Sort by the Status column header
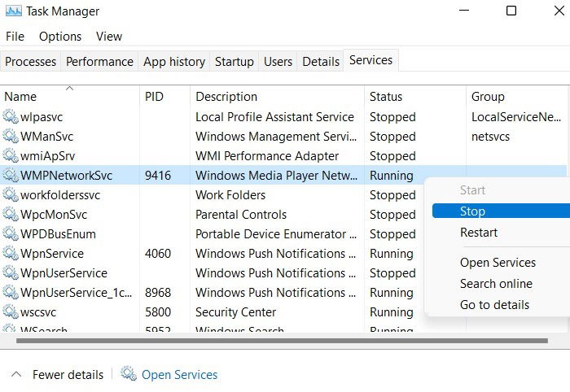This screenshot has height=392, width=570. [x=415, y=97]
